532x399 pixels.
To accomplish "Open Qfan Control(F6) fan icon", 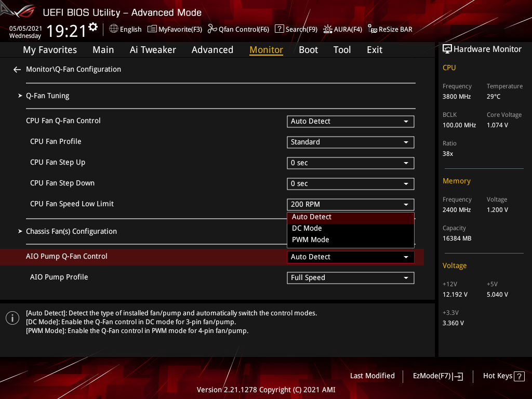I will click(212, 29).
